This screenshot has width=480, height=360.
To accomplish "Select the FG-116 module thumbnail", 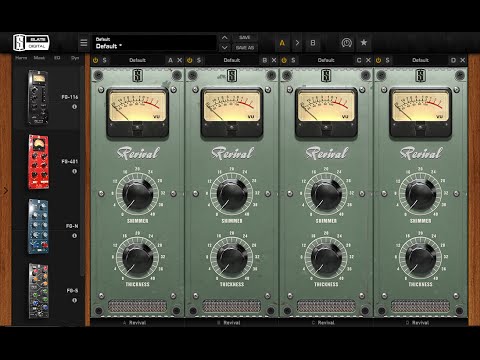I will point(38,97).
